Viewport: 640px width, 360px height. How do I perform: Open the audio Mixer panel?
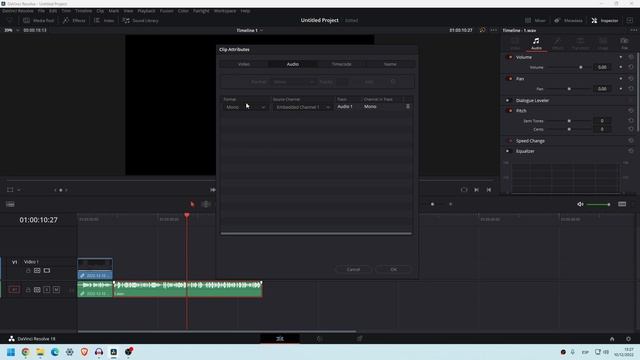[x=535, y=20]
